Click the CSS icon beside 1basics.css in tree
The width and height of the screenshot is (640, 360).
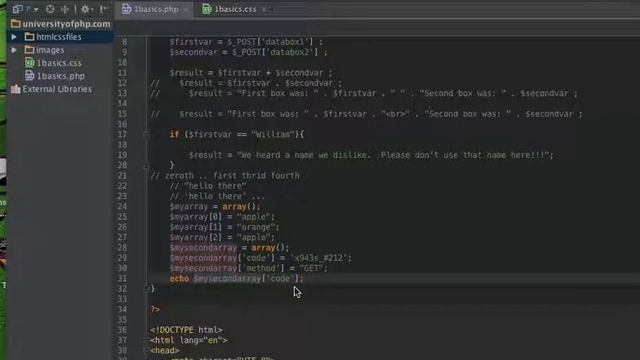point(29,63)
